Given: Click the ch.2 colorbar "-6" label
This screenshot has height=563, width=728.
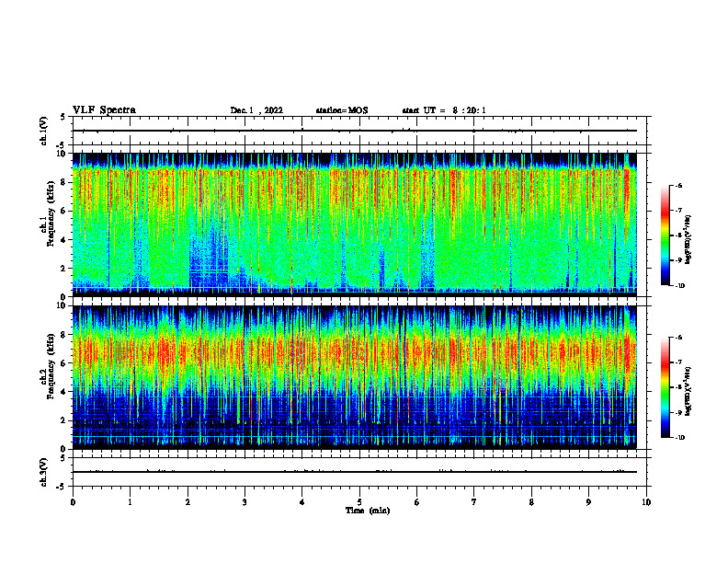Looking at the screenshot, I should coord(678,338).
